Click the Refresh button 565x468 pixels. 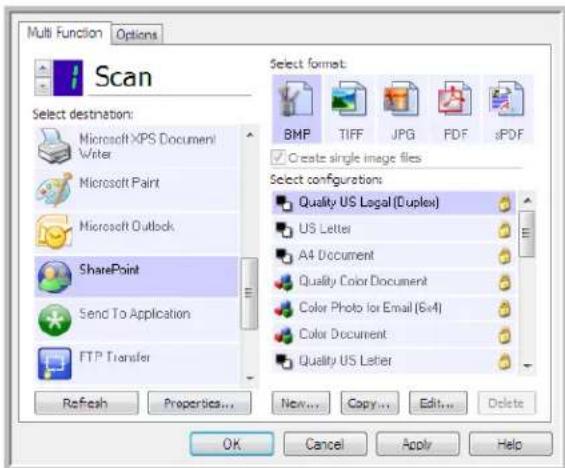tap(86, 403)
